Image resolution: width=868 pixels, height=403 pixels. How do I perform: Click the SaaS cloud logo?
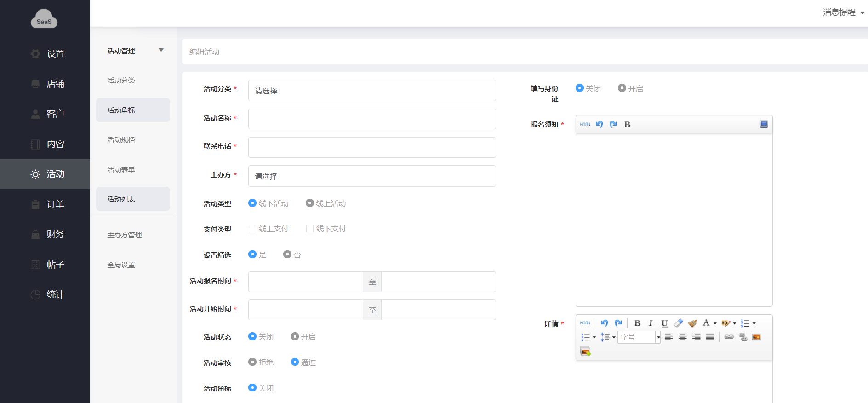click(x=44, y=19)
